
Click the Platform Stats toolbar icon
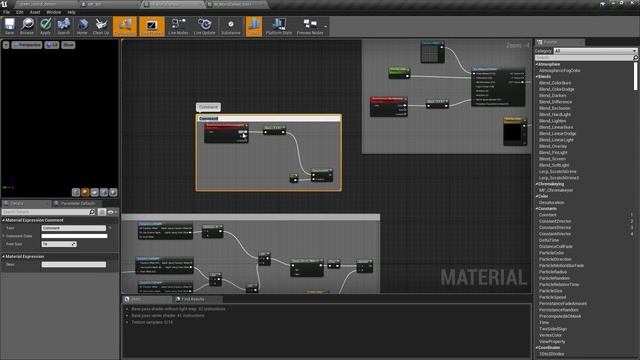coord(279,27)
